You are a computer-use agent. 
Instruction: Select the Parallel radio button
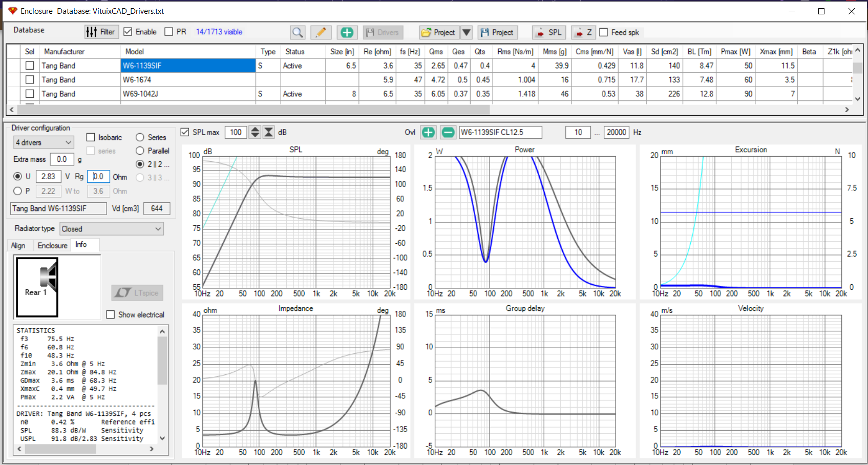[x=140, y=151]
